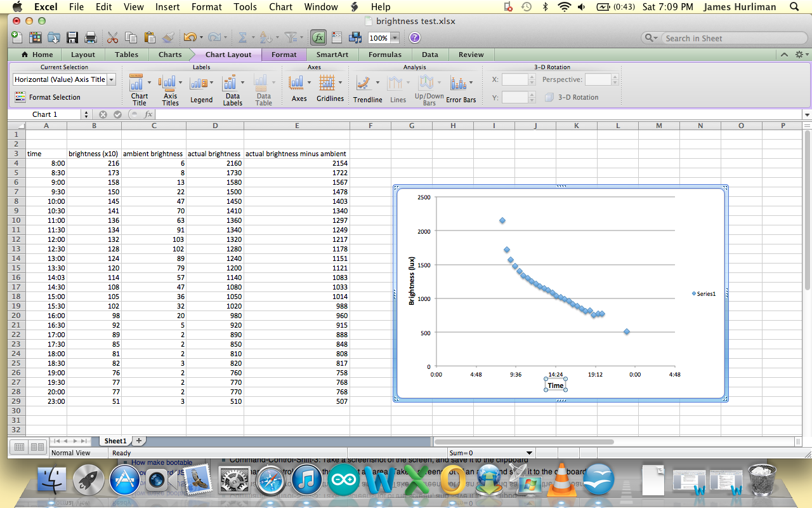The height and width of the screenshot is (508, 812).
Task: Open Safari from the Dock
Action: [271, 480]
